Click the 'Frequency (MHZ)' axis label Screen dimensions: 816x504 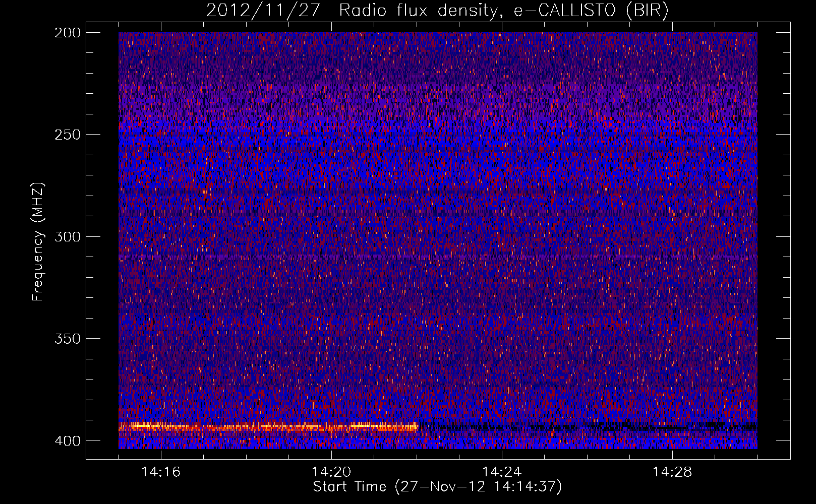click(x=37, y=241)
